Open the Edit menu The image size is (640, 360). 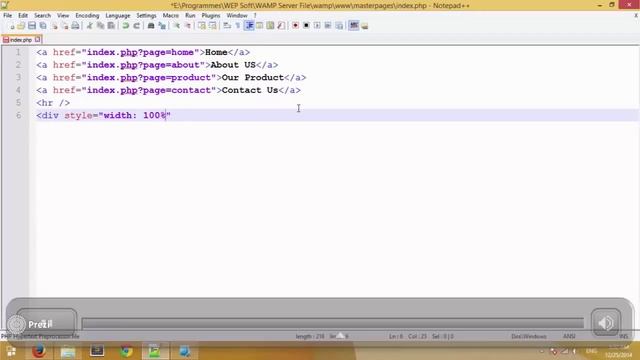point(23,16)
